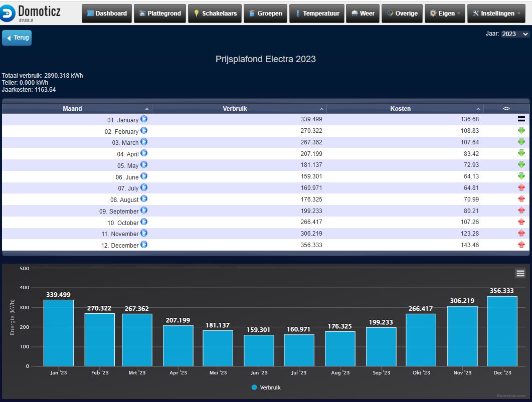
Task: Open January details via blue arrow icon
Action: pyautogui.click(x=144, y=119)
